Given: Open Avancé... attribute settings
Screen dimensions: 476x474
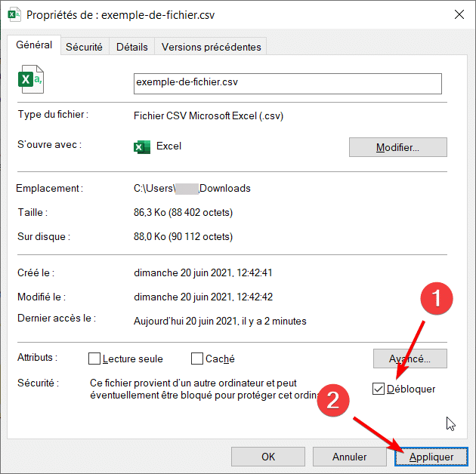Looking at the screenshot, I should tap(410, 359).
